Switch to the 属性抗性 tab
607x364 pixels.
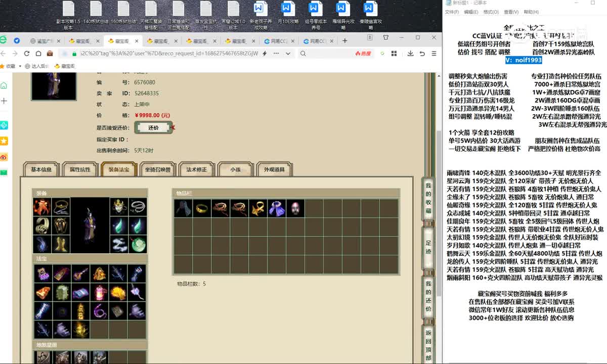tap(79, 170)
